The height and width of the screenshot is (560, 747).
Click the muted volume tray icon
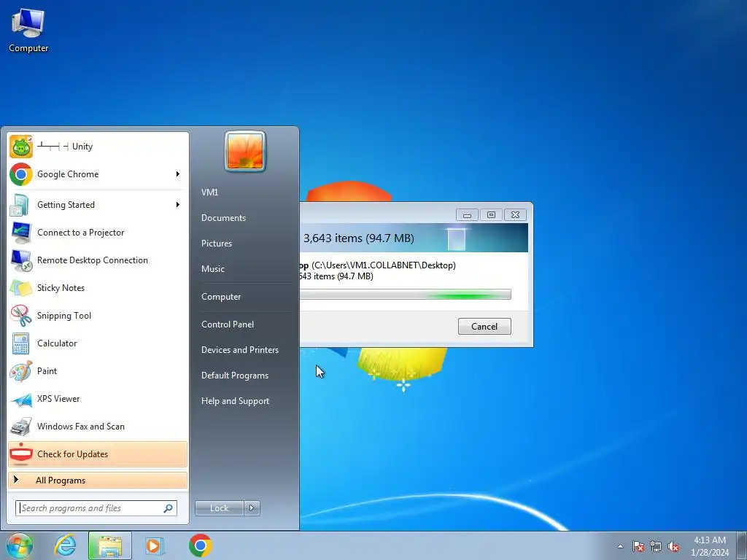tap(673, 547)
